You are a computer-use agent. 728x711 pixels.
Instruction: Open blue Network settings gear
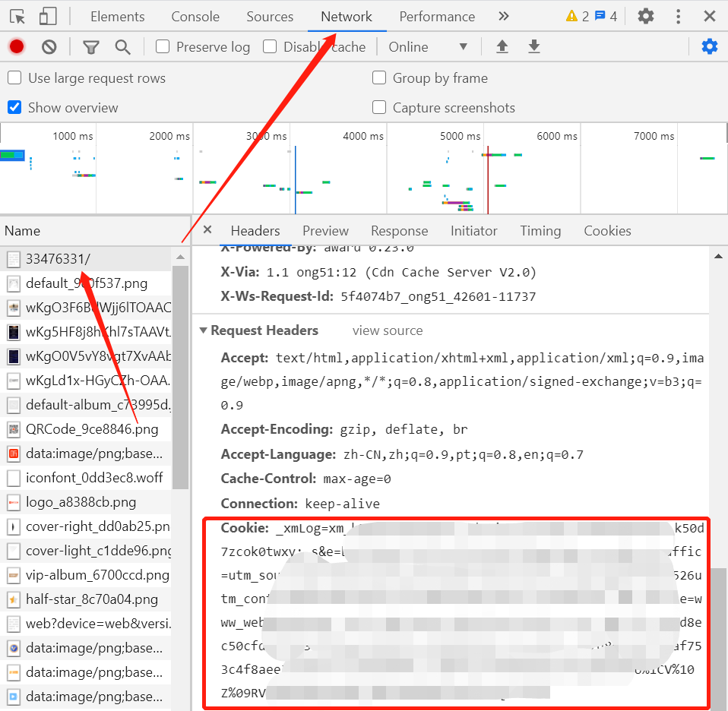[x=710, y=46]
